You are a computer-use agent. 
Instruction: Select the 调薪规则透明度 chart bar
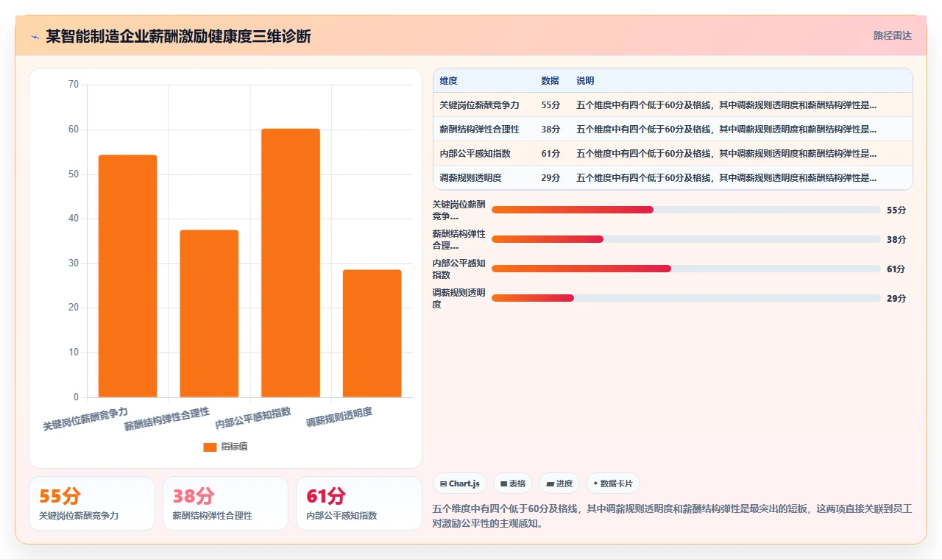(372, 333)
